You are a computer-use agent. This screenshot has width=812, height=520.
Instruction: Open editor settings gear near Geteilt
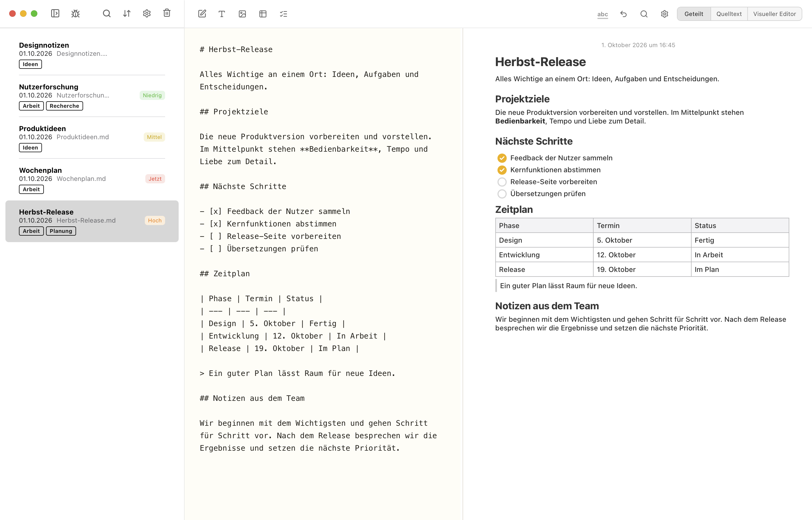[664, 14]
